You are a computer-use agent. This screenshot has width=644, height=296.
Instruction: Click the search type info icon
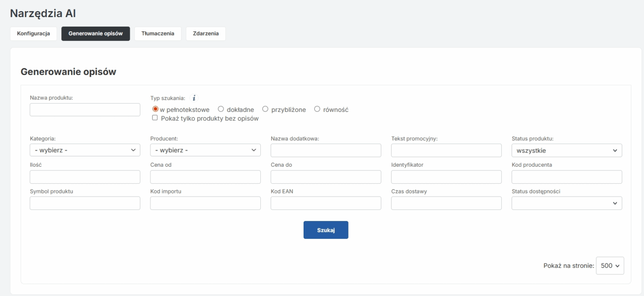point(194,98)
